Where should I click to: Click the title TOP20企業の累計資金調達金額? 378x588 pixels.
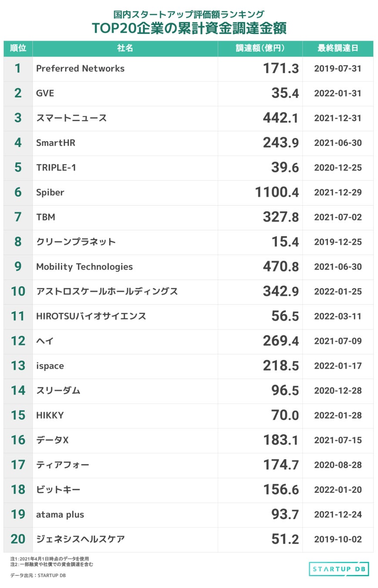point(189,28)
